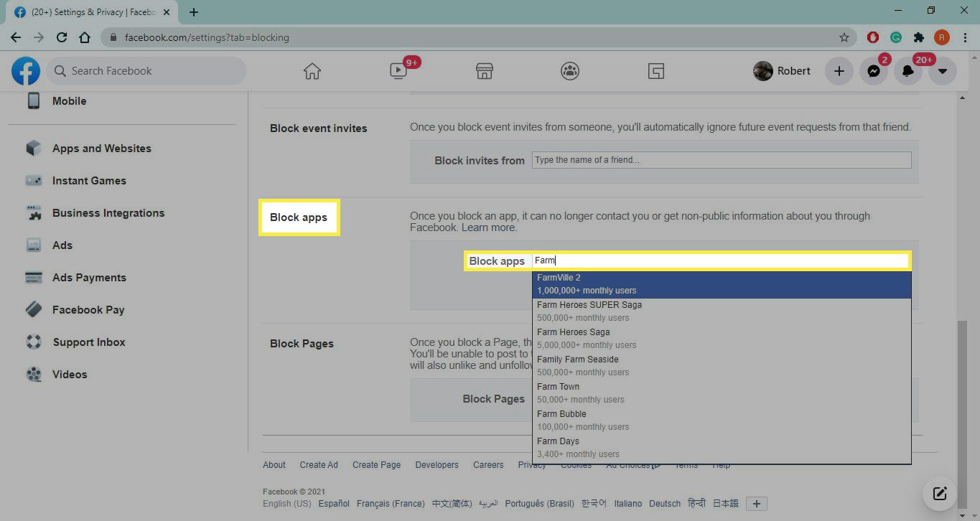Open the Chrome menu three dots
Viewport: 980px width, 521px height.
click(x=964, y=37)
